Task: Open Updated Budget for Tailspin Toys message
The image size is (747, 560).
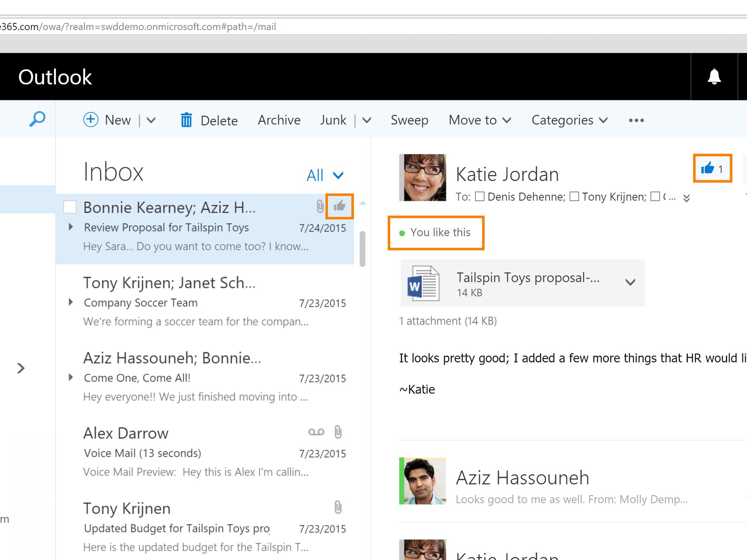Action: click(x=205, y=527)
